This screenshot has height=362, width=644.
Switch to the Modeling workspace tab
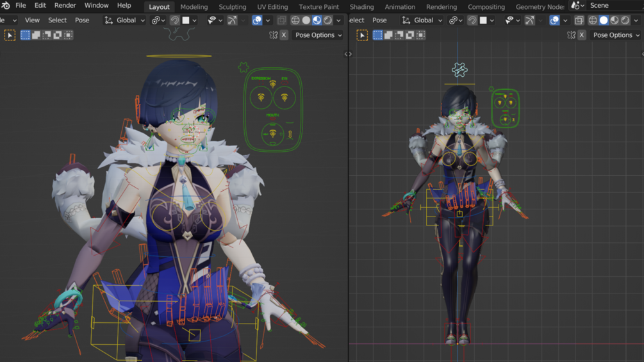(x=194, y=6)
